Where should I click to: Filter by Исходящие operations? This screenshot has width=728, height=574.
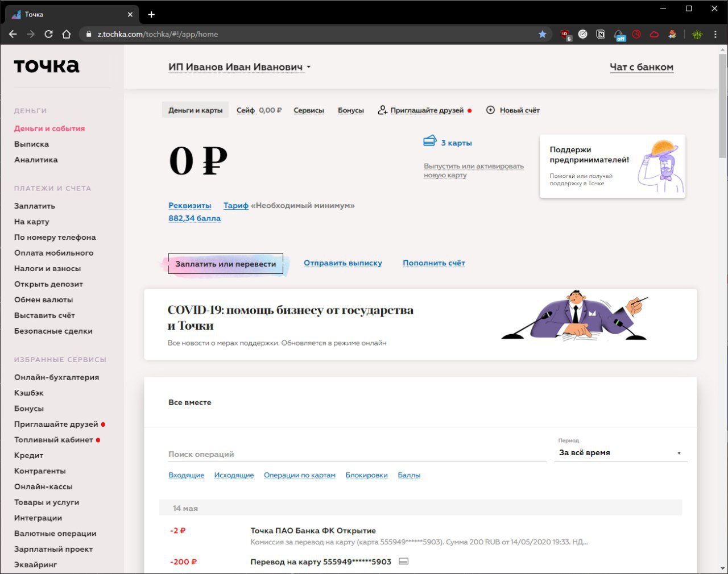coord(234,475)
